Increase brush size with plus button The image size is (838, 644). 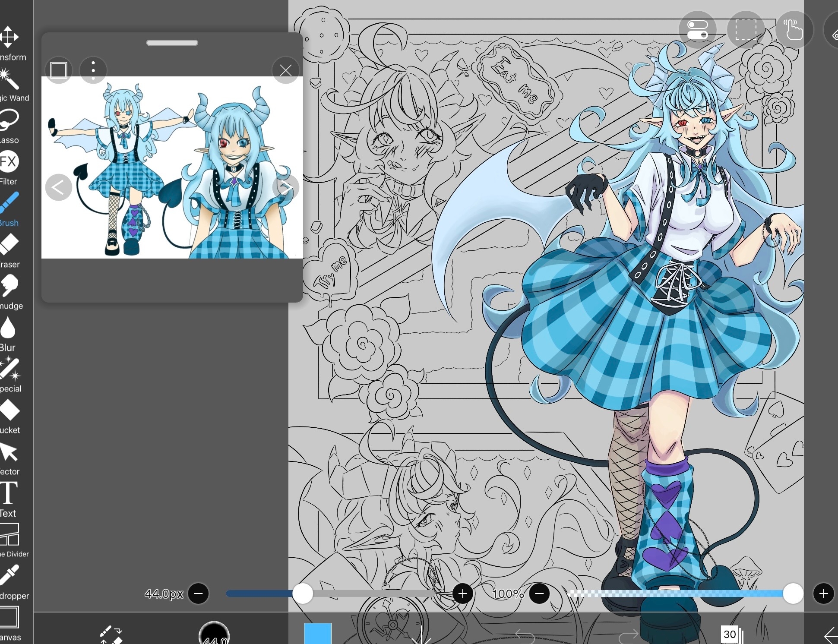point(462,594)
